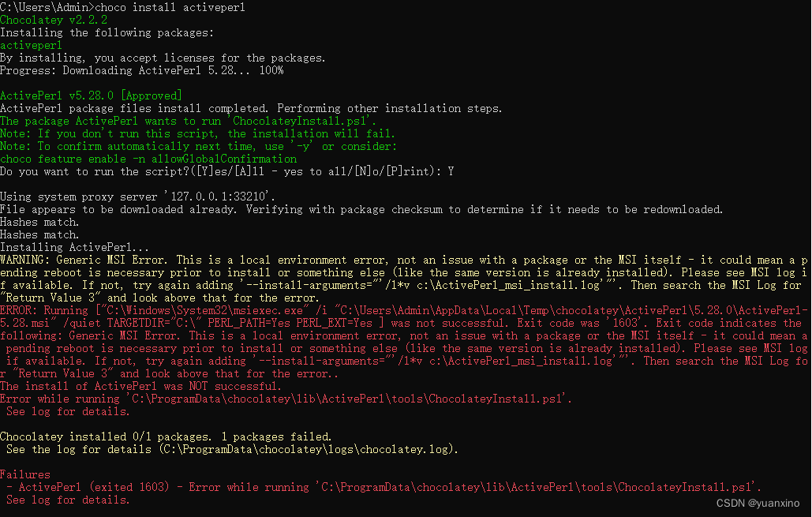Click "File appears to be downloaded already" line

tap(361, 209)
